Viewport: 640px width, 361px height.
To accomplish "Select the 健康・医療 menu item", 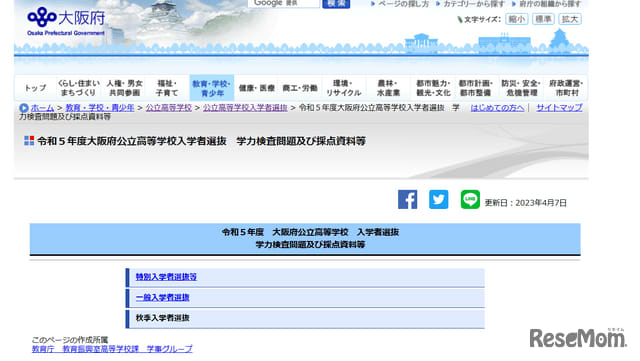I will click(256, 88).
